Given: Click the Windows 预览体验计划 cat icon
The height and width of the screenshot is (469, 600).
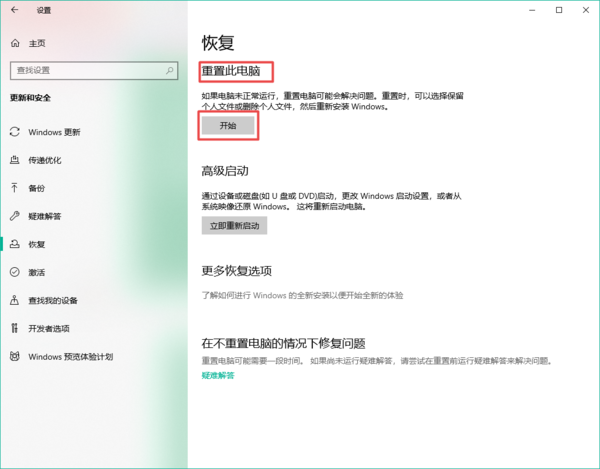Looking at the screenshot, I should [x=15, y=357].
